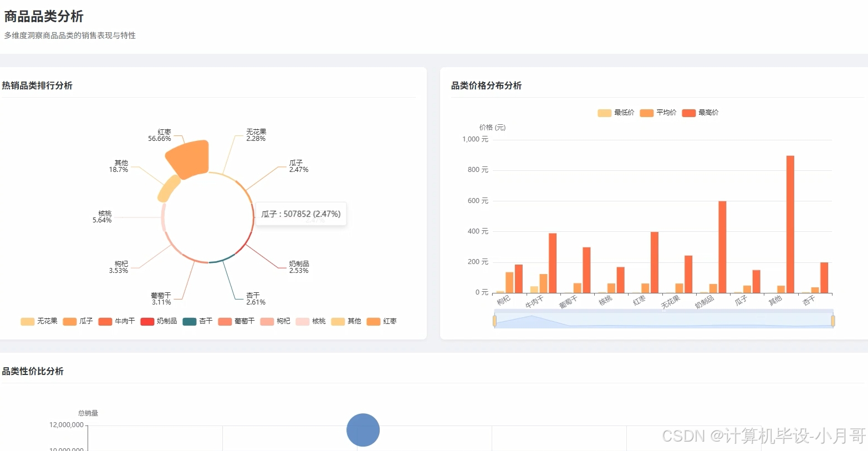Image resolution: width=868 pixels, height=451 pixels.
Task: Click the 瓜子 2.47% pie label
Action: pos(299,166)
